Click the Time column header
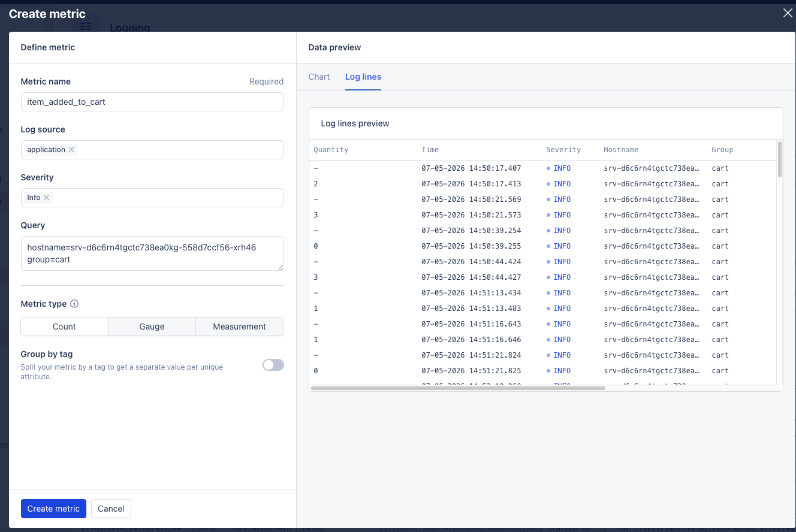 [x=430, y=150]
